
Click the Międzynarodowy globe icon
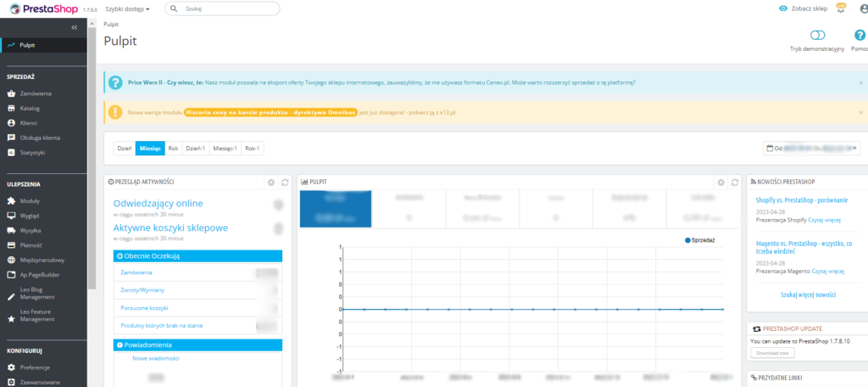pyautogui.click(x=11, y=260)
